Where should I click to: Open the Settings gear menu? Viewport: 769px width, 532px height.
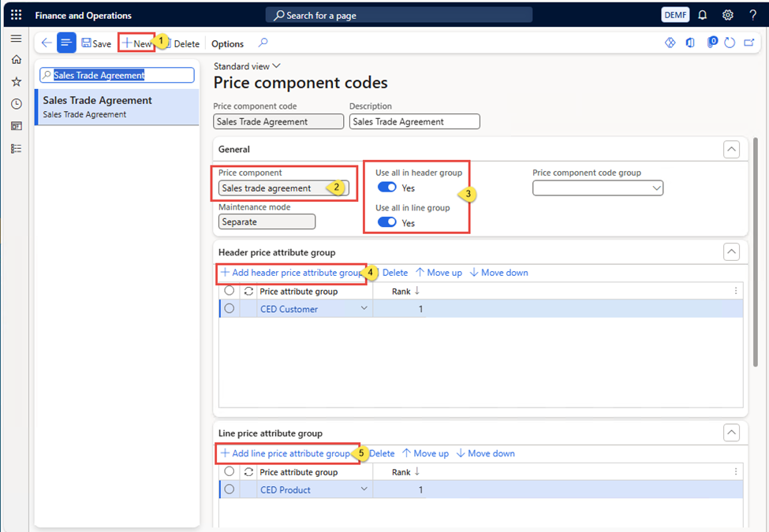point(728,15)
